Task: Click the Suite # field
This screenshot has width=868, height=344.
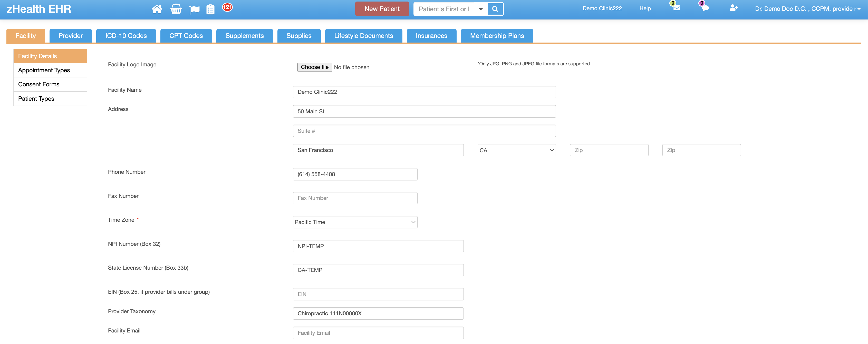Action: click(424, 131)
